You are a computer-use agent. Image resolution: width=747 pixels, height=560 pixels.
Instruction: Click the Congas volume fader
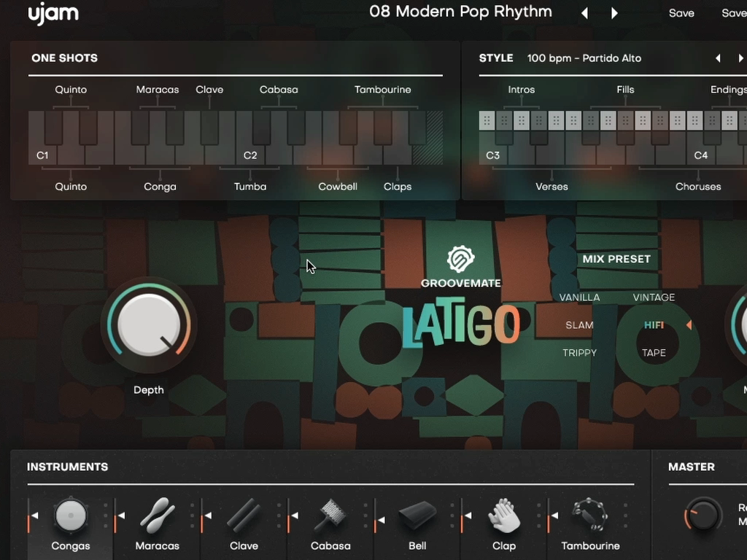(x=31, y=516)
